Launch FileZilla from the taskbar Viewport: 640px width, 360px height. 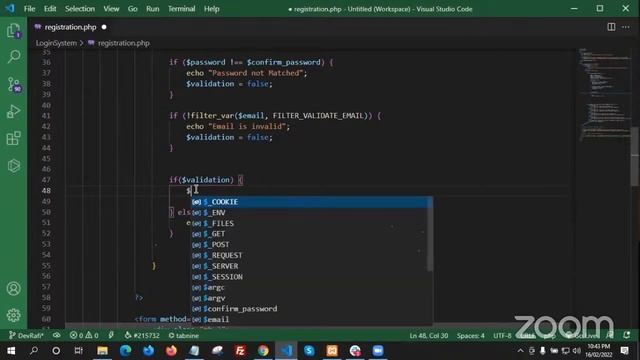point(240,351)
